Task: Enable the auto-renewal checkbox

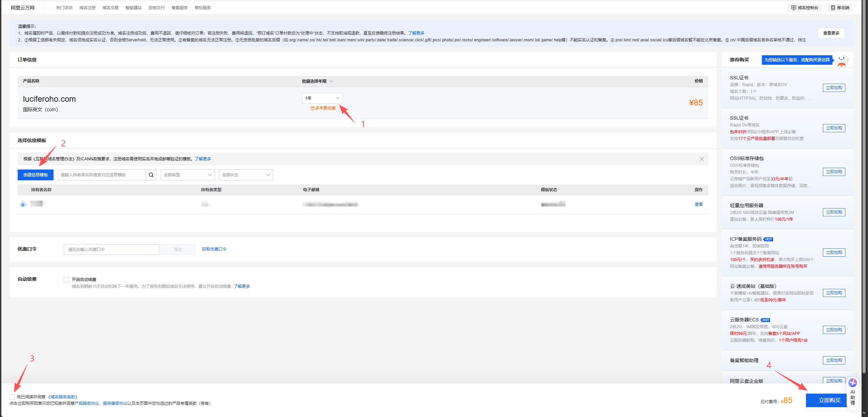Action: tap(66, 280)
